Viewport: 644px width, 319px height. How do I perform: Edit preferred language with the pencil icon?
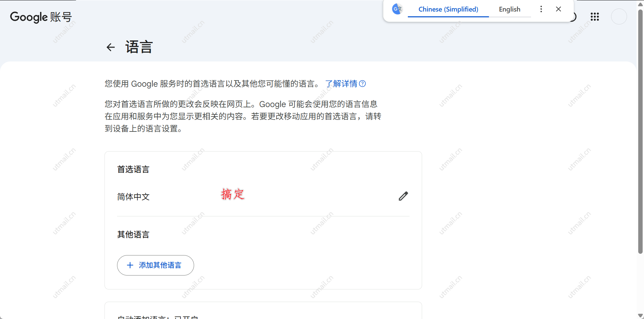(x=403, y=196)
